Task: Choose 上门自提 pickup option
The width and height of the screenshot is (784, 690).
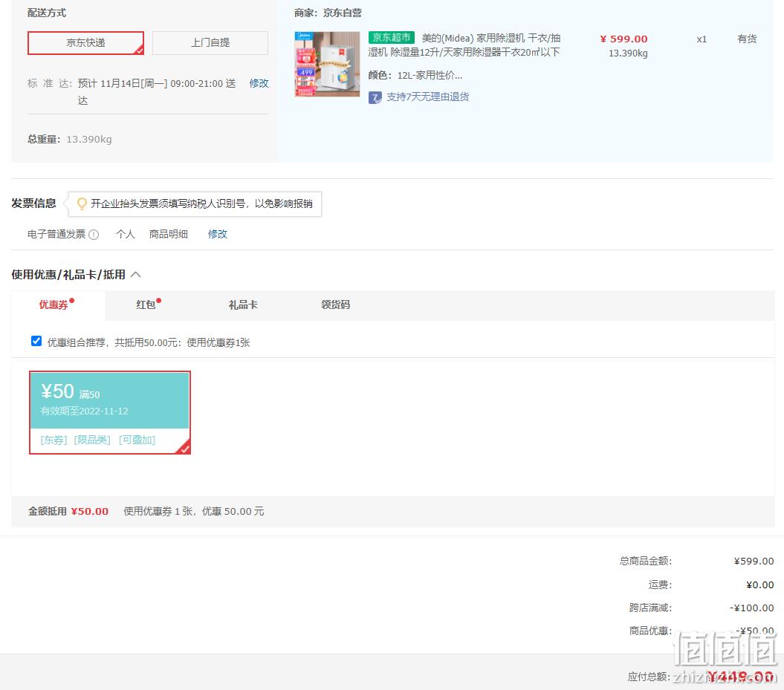Action: tap(210, 43)
